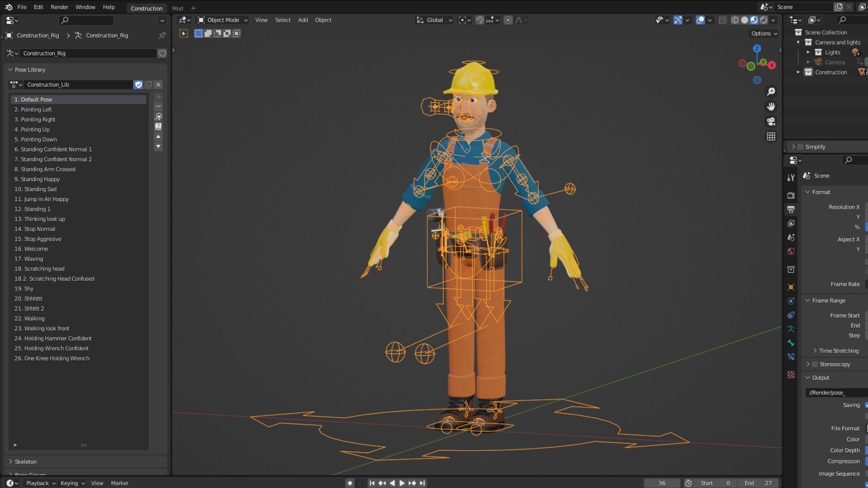Open the Window menu
The height and width of the screenshot is (488, 868).
click(85, 7)
